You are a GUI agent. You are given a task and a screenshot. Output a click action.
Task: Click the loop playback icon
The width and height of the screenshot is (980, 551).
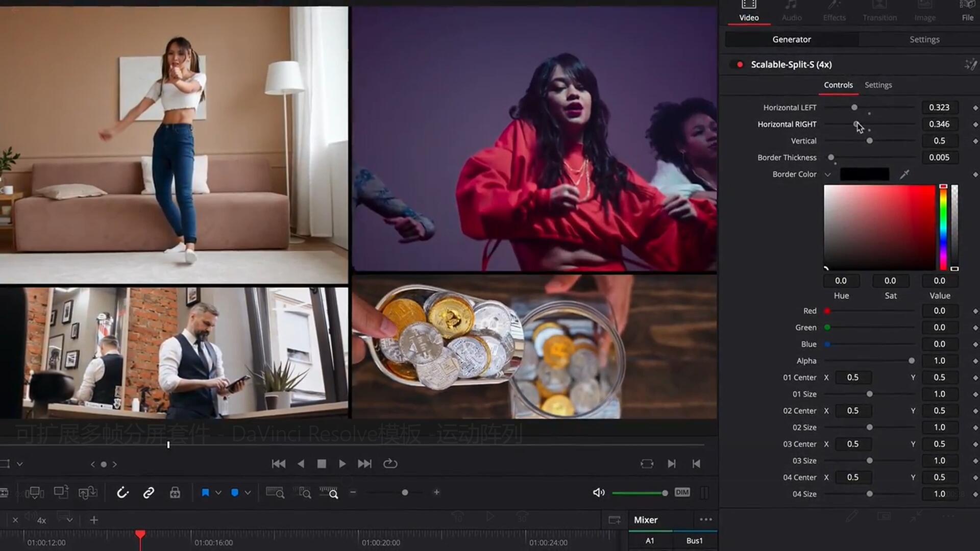[390, 464]
